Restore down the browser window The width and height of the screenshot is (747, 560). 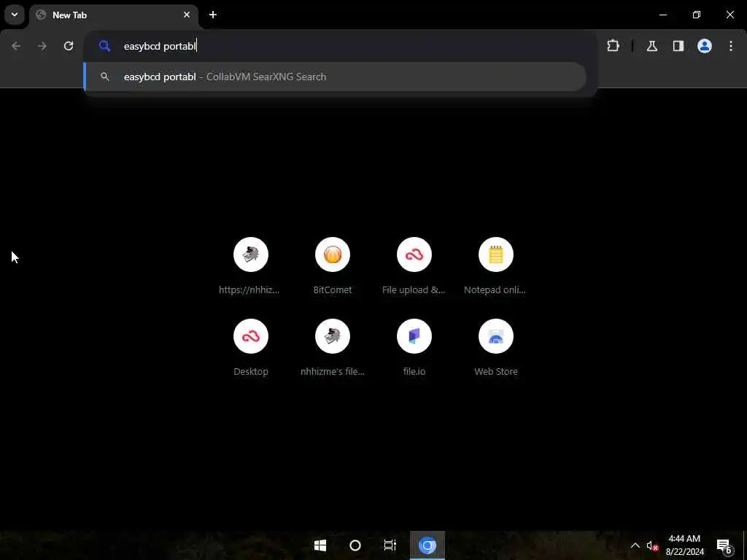[697, 15]
